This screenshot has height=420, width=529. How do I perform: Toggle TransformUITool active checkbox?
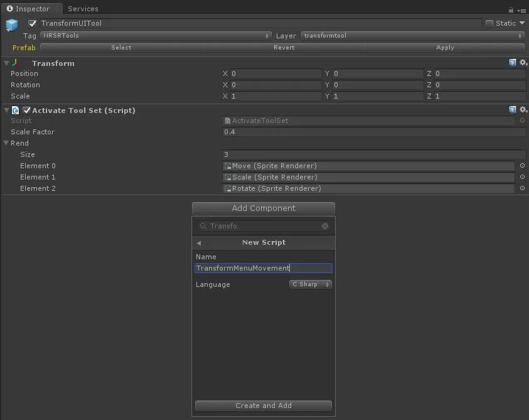[32, 23]
